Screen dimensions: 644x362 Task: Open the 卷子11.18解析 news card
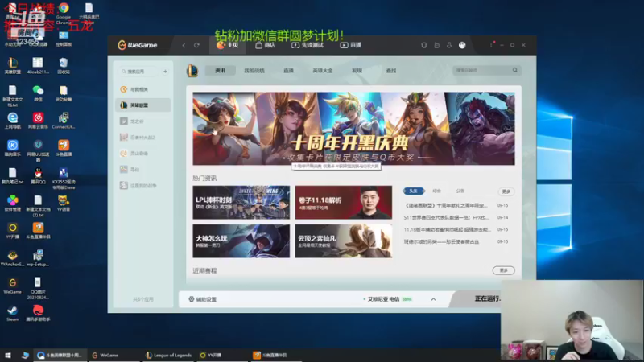point(344,203)
